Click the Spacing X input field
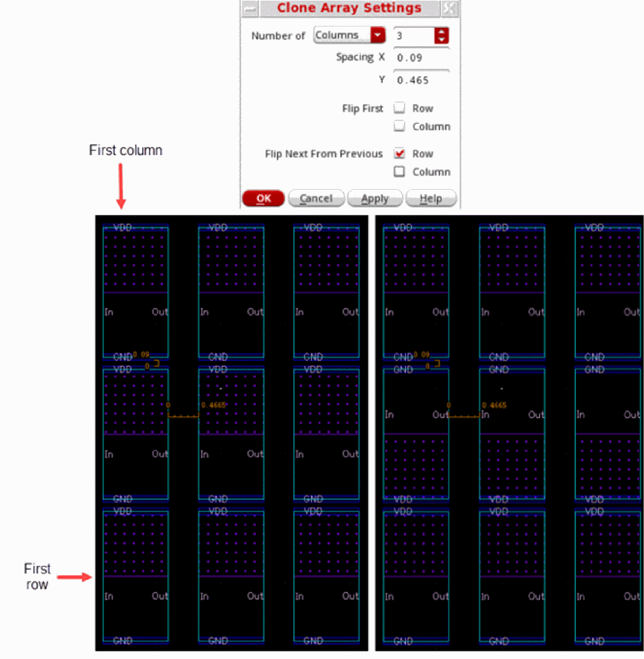 [422, 58]
